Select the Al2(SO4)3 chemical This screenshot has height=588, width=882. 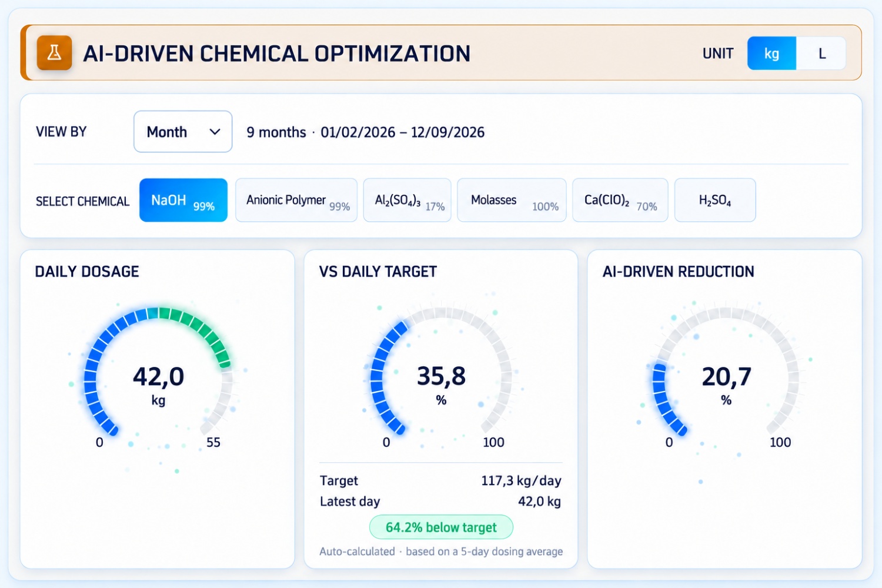point(407,200)
